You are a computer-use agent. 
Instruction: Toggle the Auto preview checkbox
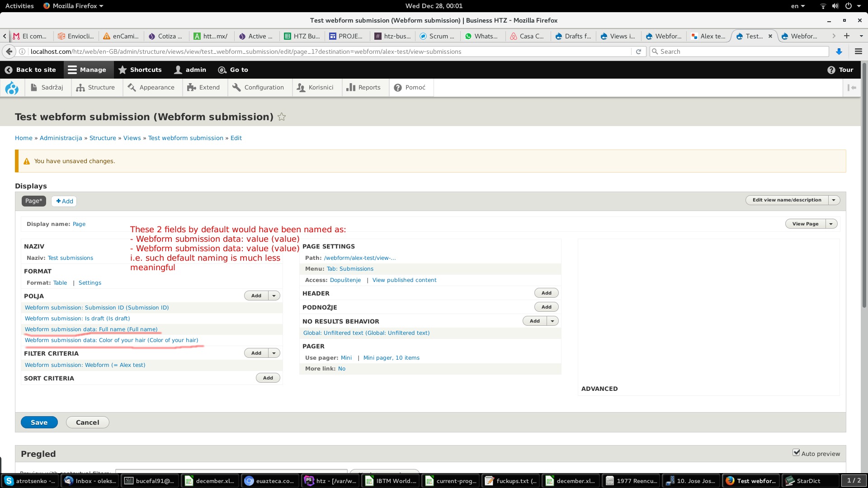(x=796, y=453)
